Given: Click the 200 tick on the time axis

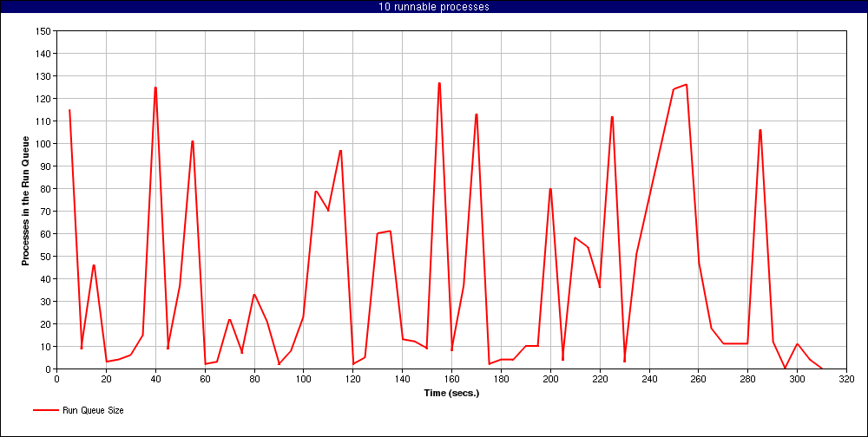Looking at the screenshot, I should click(x=550, y=379).
